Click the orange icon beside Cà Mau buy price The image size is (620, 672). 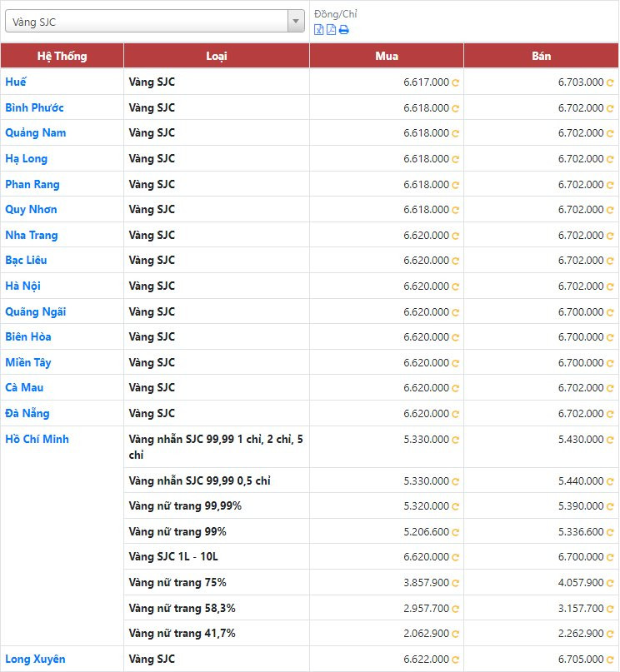coord(455,388)
